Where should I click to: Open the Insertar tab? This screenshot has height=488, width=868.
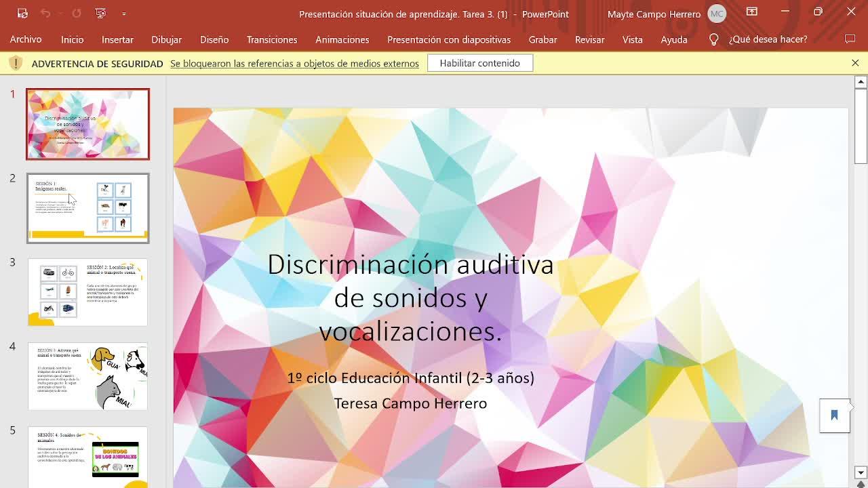coord(117,39)
